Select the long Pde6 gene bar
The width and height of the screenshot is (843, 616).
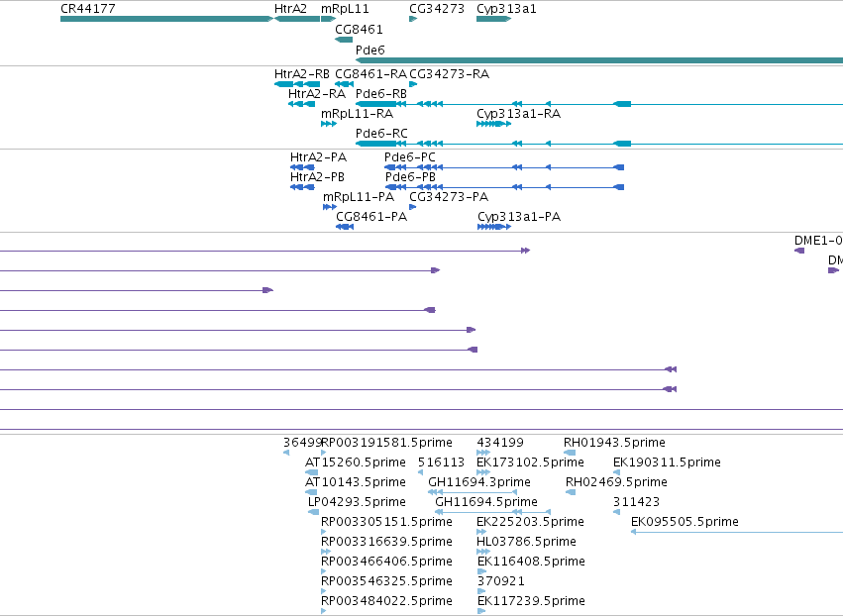pos(599,60)
